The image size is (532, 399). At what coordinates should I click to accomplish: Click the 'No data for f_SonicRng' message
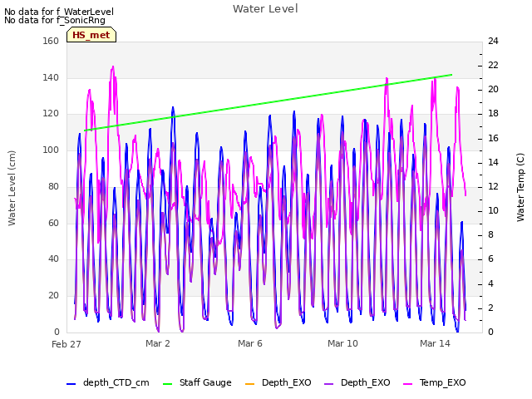click(55, 20)
